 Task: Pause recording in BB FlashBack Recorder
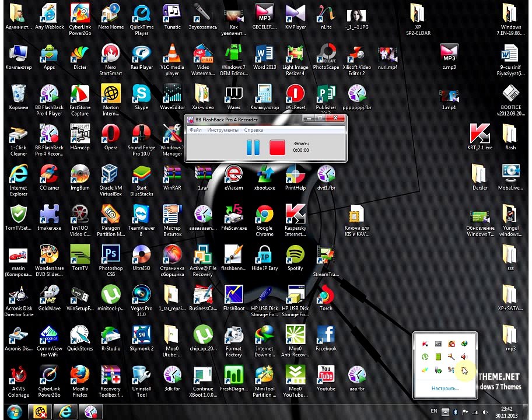253,148
